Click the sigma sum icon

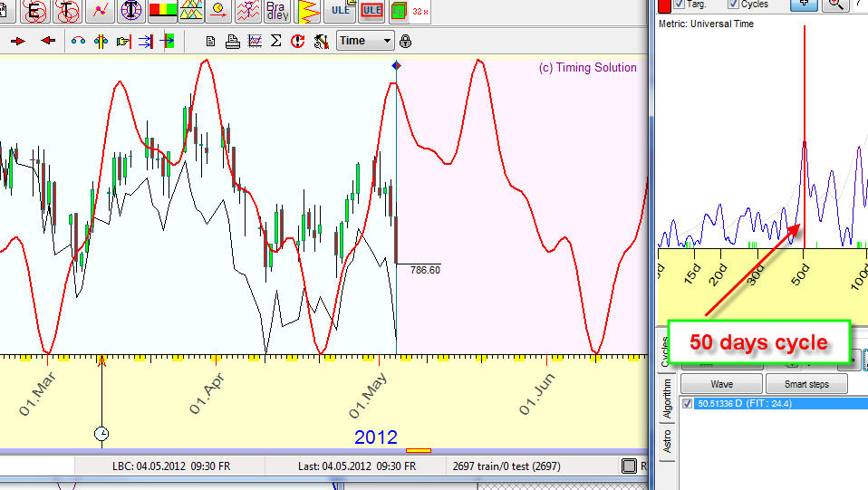click(x=275, y=41)
